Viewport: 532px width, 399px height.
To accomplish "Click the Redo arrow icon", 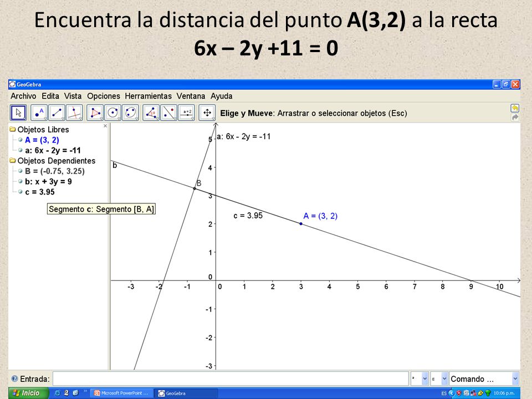I will click(515, 117).
